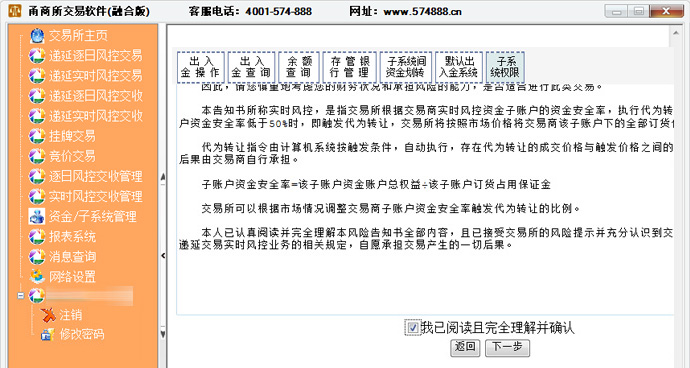Switch to the 子系统权限 tab
690x368 pixels.
coord(505,67)
